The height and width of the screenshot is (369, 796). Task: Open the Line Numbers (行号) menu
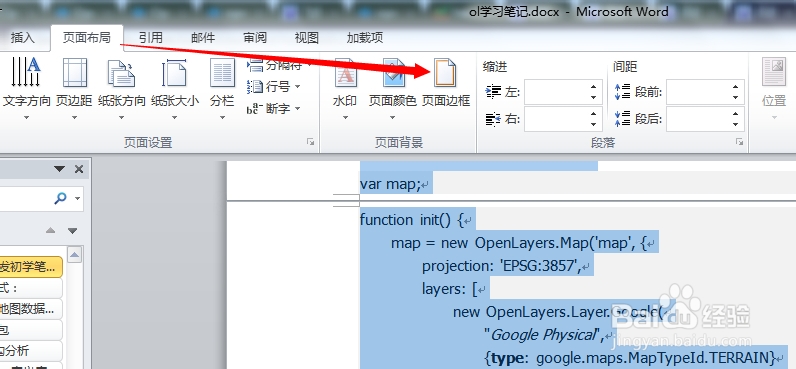274,87
